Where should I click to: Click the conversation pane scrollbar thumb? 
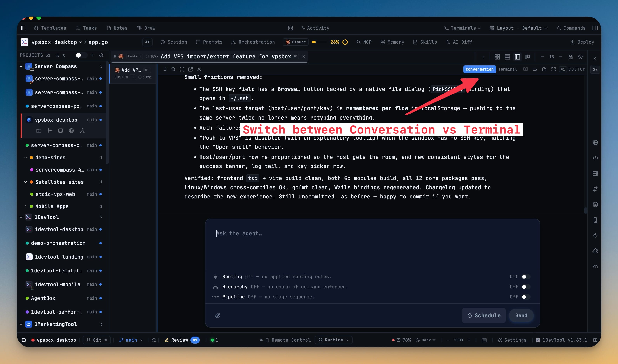(x=586, y=211)
